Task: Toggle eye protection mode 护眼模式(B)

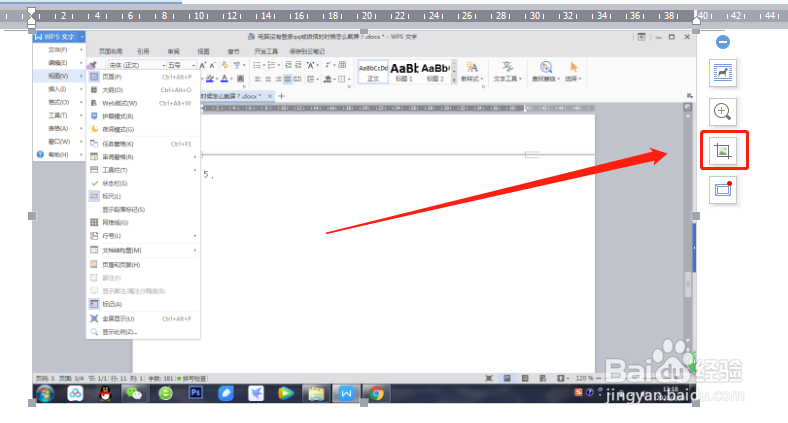Action: [x=143, y=116]
